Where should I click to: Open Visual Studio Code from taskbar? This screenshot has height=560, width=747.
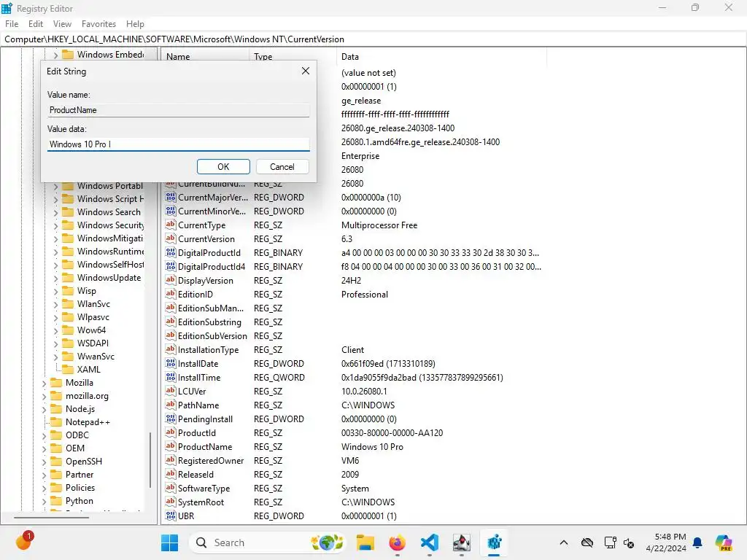click(429, 542)
